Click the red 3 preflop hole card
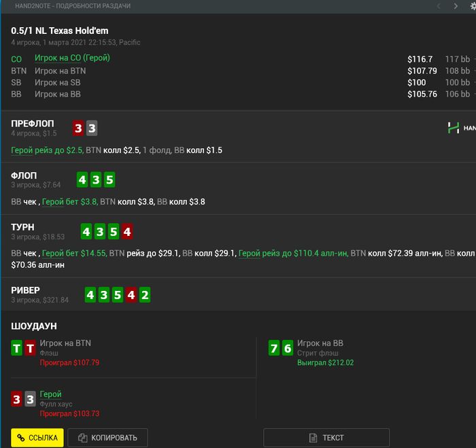The height and width of the screenshot is (448, 476). [x=78, y=128]
